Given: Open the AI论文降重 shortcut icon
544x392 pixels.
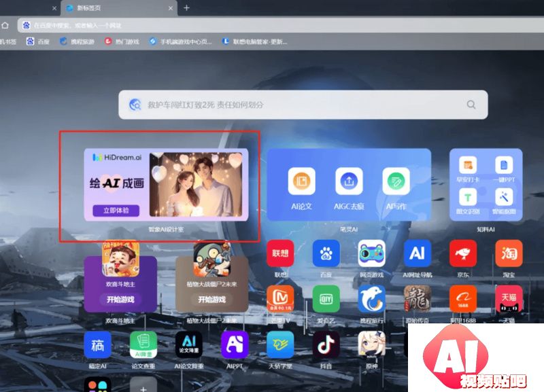Looking at the screenshot, I should coord(189,344).
